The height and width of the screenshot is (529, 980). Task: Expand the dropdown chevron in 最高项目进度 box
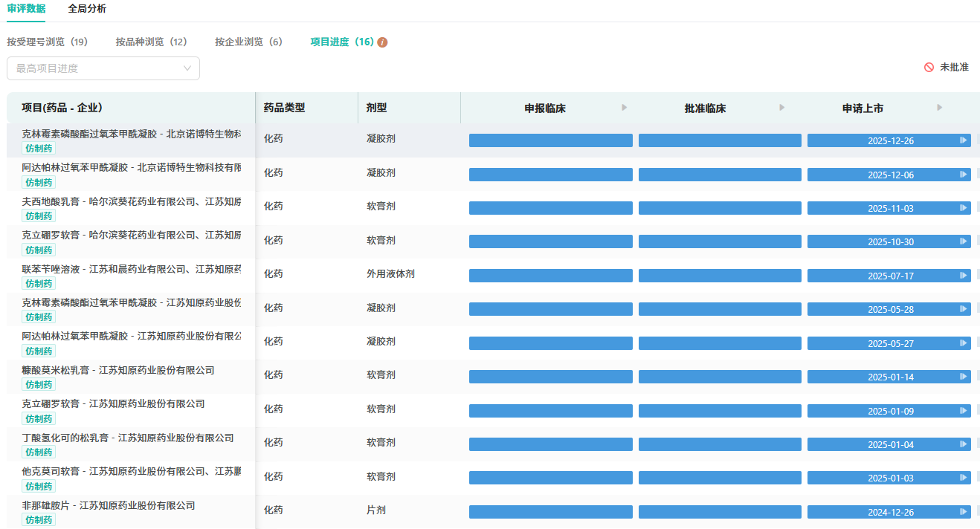[187, 68]
